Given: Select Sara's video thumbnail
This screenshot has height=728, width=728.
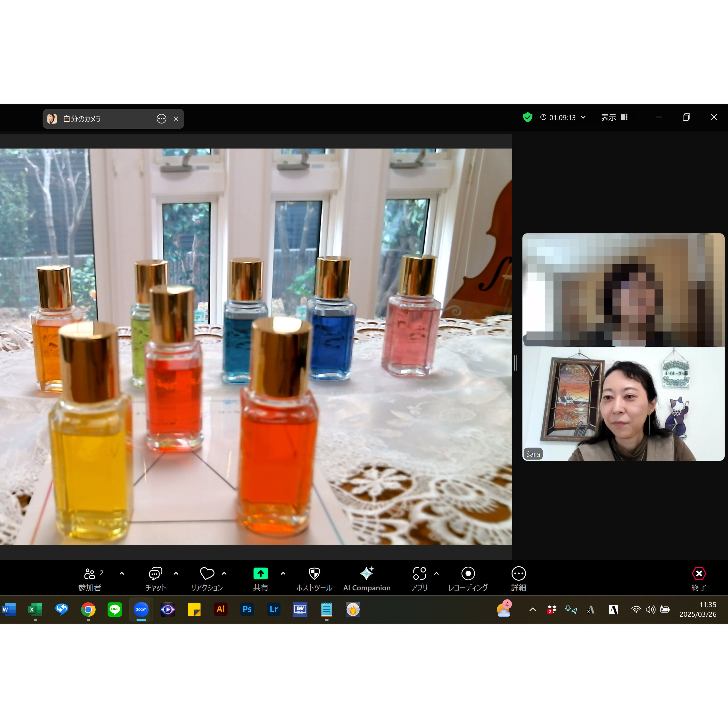Looking at the screenshot, I should point(623,404).
